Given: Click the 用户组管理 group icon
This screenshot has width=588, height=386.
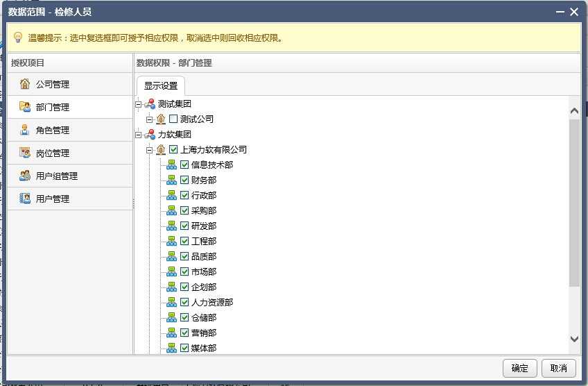Looking at the screenshot, I should pos(25,176).
